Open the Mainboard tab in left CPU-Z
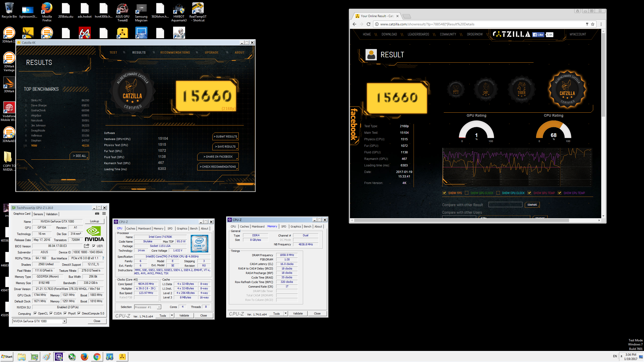The width and height of the screenshot is (644, 362). (x=144, y=229)
